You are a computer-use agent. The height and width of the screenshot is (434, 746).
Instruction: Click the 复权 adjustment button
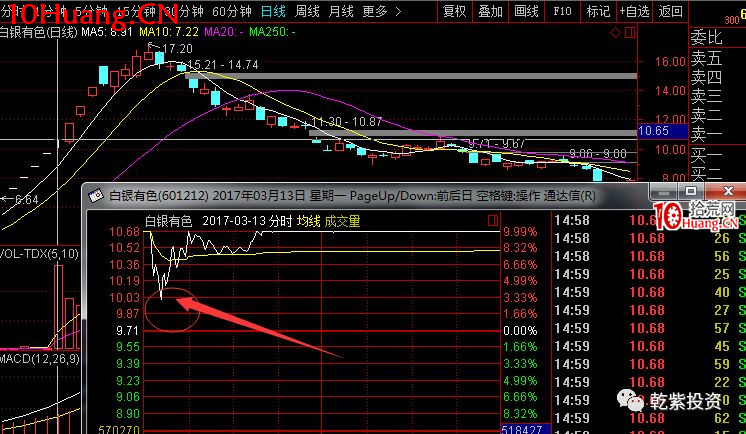tap(454, 11)
